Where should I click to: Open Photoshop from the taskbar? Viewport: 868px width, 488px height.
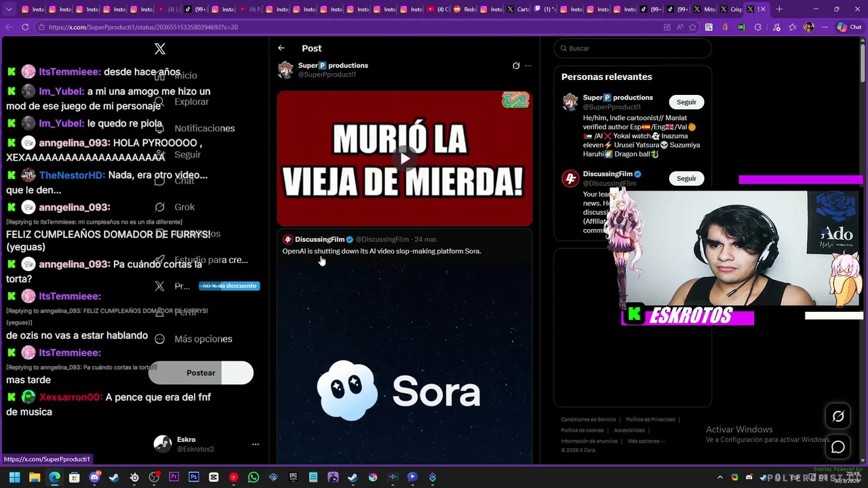[194, 478]
